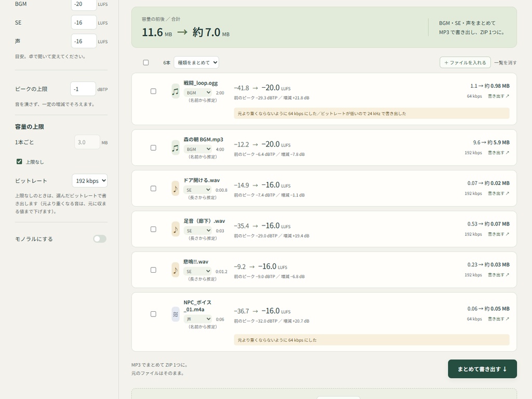Click the voice wave icon for NPC_ボイス_01.m4a
The height and width of the screenshot is (399, 532).
coord(176,314)
